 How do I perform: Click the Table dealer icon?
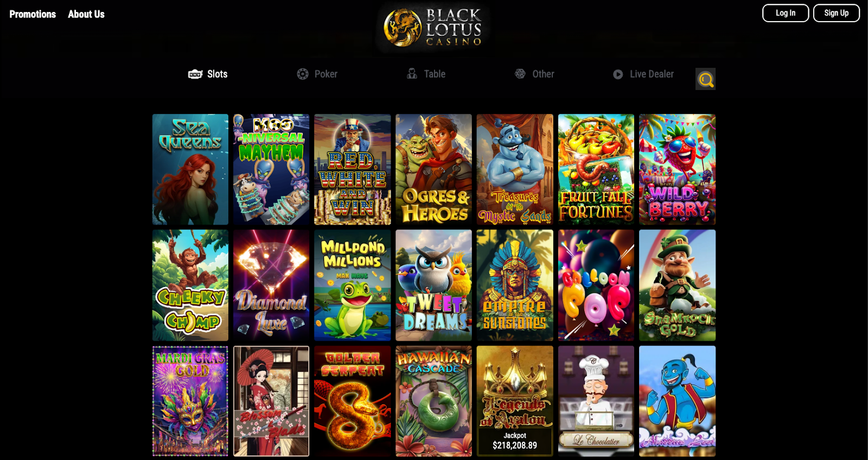[x=412, y=74]
